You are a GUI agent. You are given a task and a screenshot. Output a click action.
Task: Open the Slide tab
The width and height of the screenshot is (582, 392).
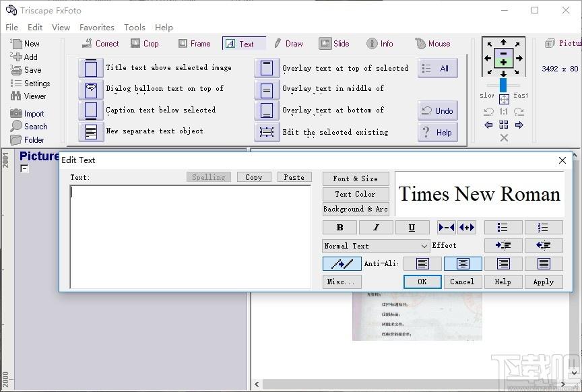pos(334,43)
